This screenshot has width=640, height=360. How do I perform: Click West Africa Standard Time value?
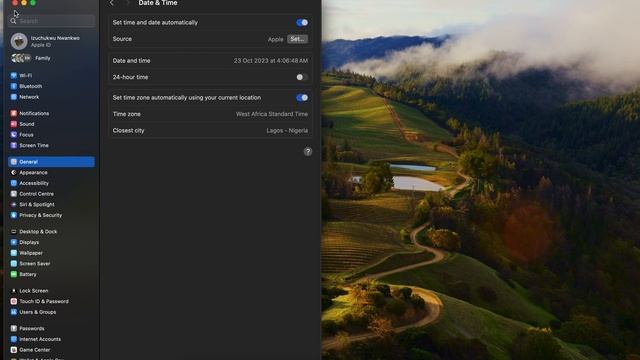pos(272,114)
